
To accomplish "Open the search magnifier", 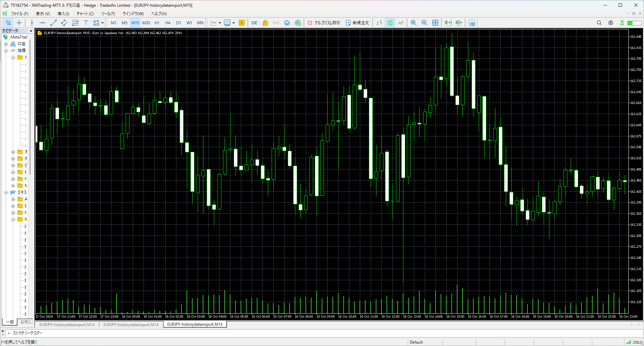I will [599, 23].
